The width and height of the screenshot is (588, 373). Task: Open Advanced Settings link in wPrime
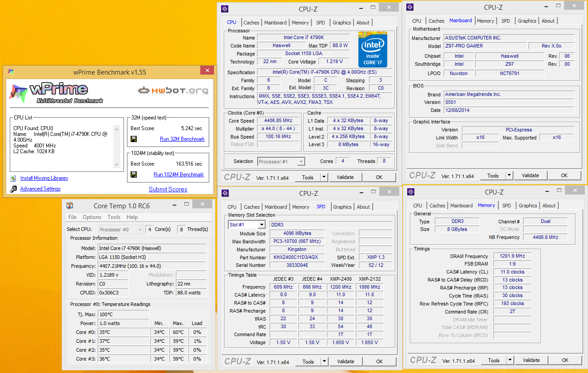[40, 189]
